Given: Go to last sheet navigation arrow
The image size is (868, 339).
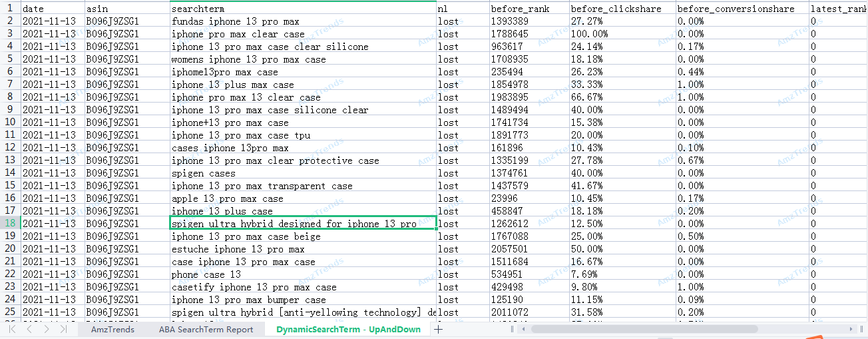Looking at the screenshot, I should click(63, 329).
